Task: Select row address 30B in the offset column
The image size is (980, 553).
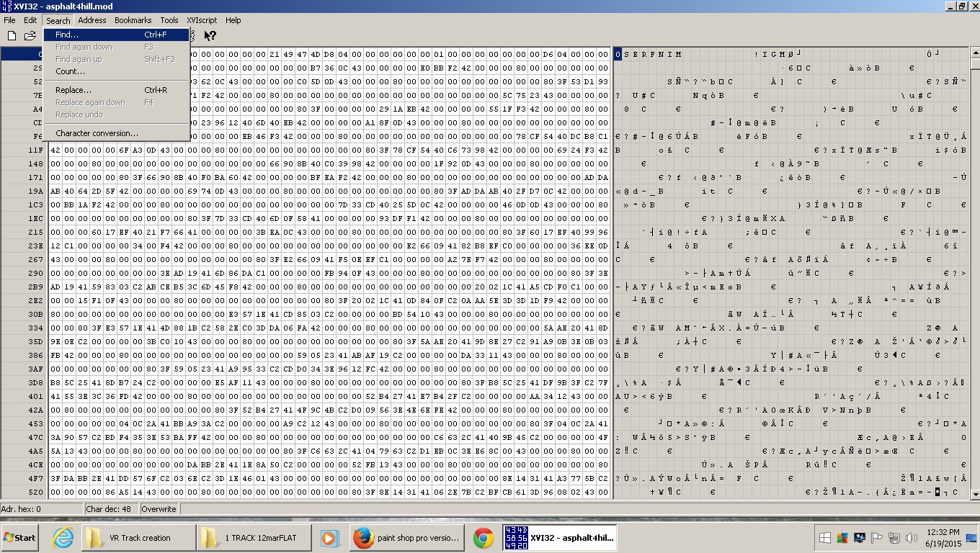Action: 23,314
